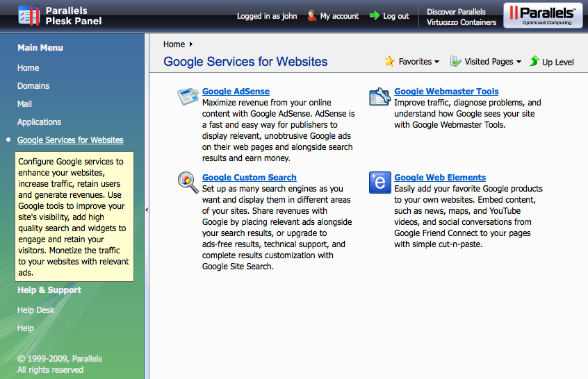Image resolution: width=588 pixels, height=379 pixels.
Task: Open the Google Custom Search link
Action: pyautogui.click(x=250, y=178)
